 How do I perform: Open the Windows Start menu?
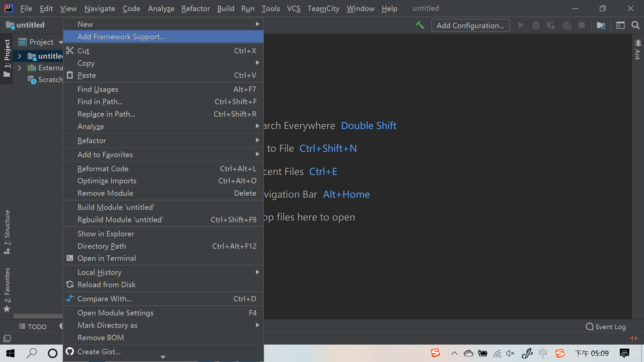10,353
